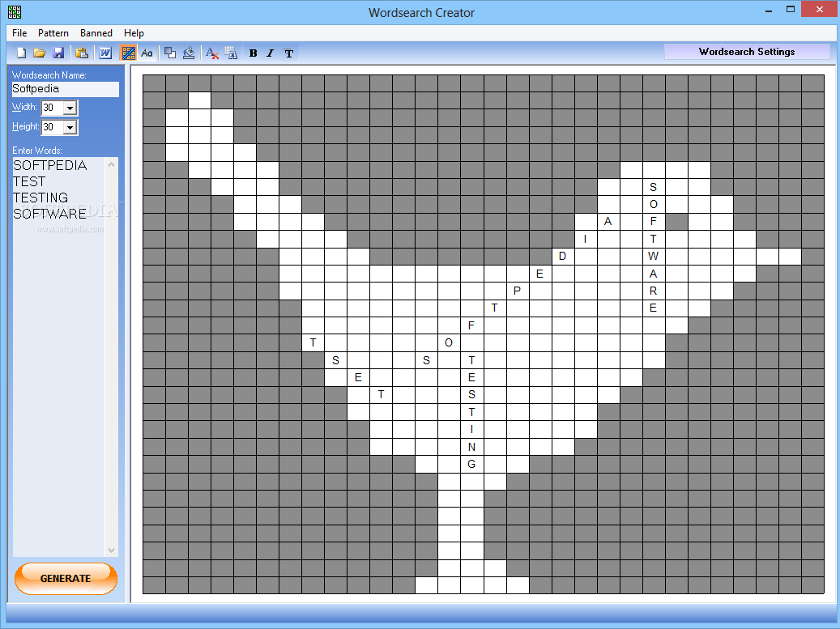
Task: Click the grid cell with letter D
Action: click(562, 256)
